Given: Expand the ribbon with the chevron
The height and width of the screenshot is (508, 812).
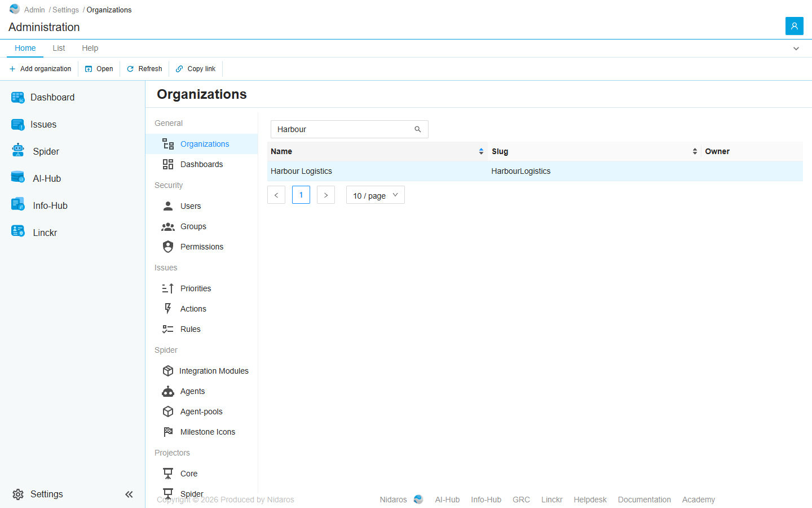Looking at the screenshot, I should click(x=796, y=49).
